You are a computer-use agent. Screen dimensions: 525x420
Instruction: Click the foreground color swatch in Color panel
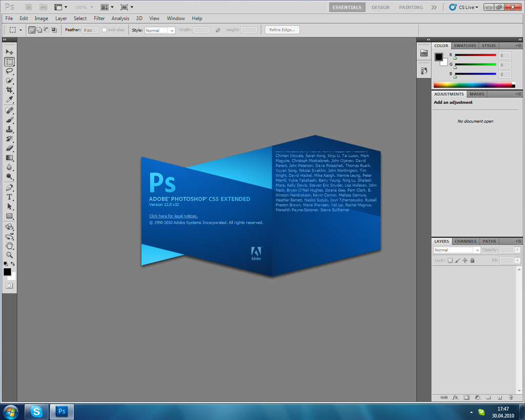click(x=439, y=56)
